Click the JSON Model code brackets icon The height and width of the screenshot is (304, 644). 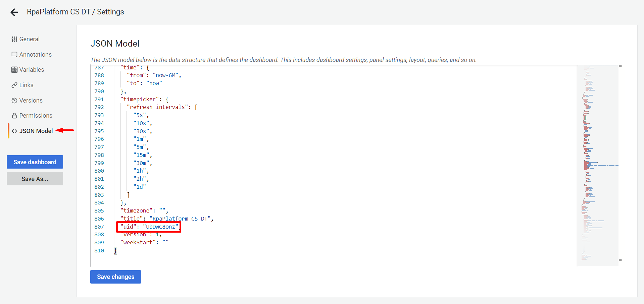point(14,131)
